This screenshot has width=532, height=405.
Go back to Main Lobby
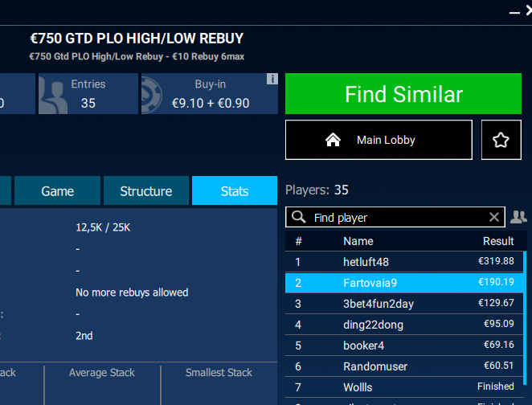point(379,140)
